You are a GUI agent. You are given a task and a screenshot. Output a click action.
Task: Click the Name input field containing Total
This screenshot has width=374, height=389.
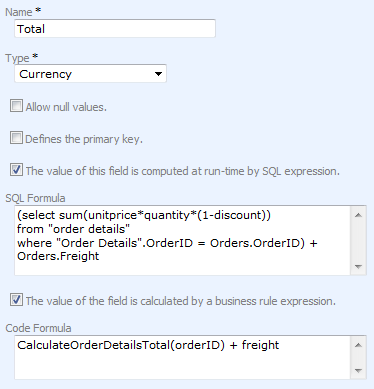coord(115,29)
